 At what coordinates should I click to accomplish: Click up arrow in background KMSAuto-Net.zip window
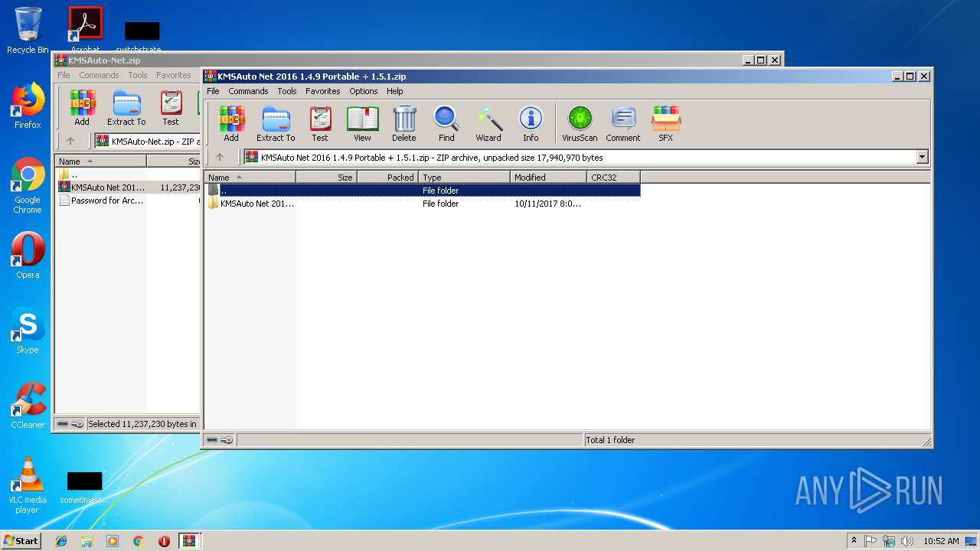tap(70, 141)
